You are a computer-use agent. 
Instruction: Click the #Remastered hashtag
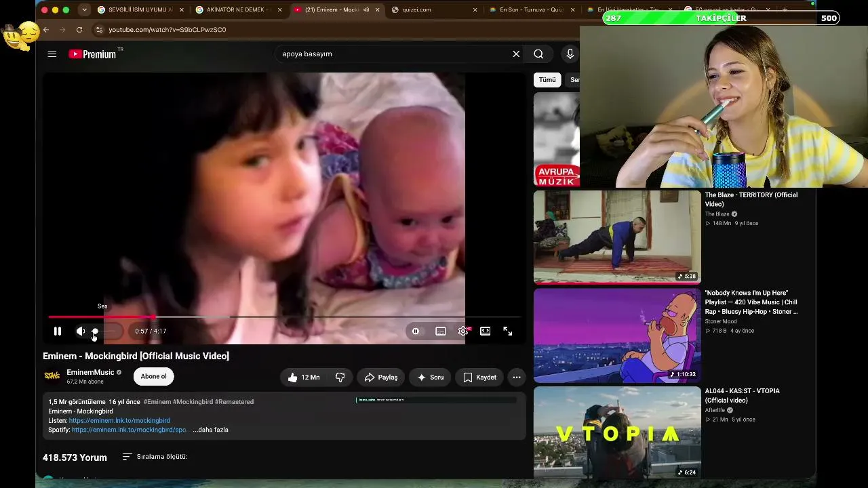(234, 402)
